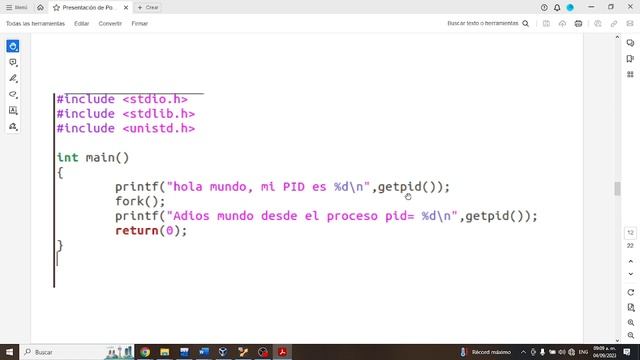The image size is (640, 360).
Task: Open the Menú hamburger menu
Action: (16, 7)
